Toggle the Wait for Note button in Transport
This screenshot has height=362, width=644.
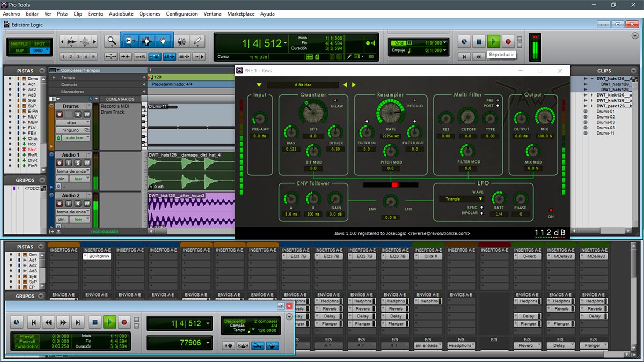tap(229, 345)
